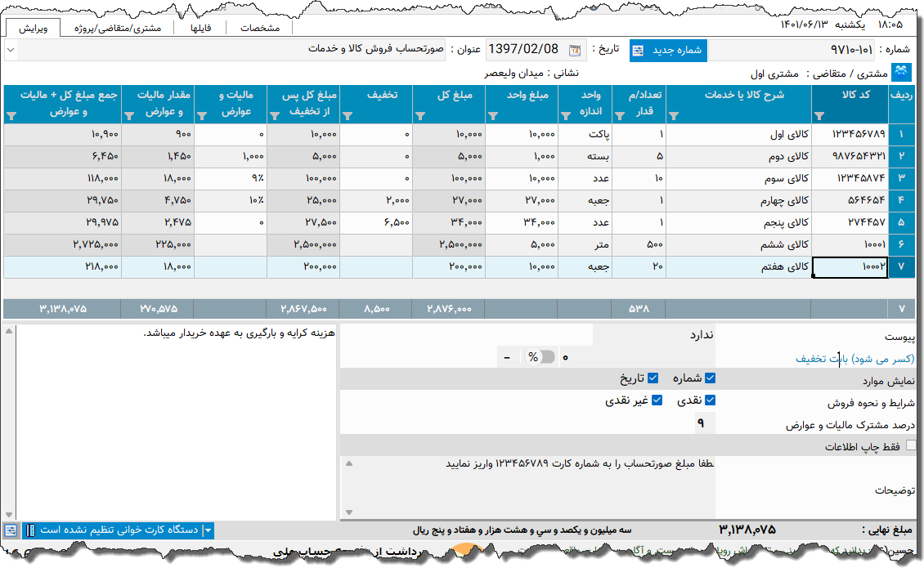Open the فایلها tab
Viewport: 924px width, 568px height.
coord(201,28)
